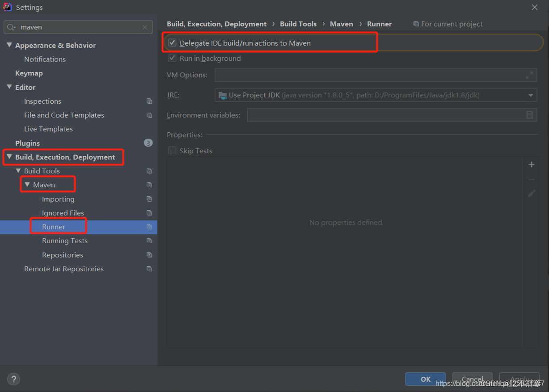Open environment variables editor icon
Viewport: 549px width, 392px height.
pyautogui.click(x=529, y=115)
